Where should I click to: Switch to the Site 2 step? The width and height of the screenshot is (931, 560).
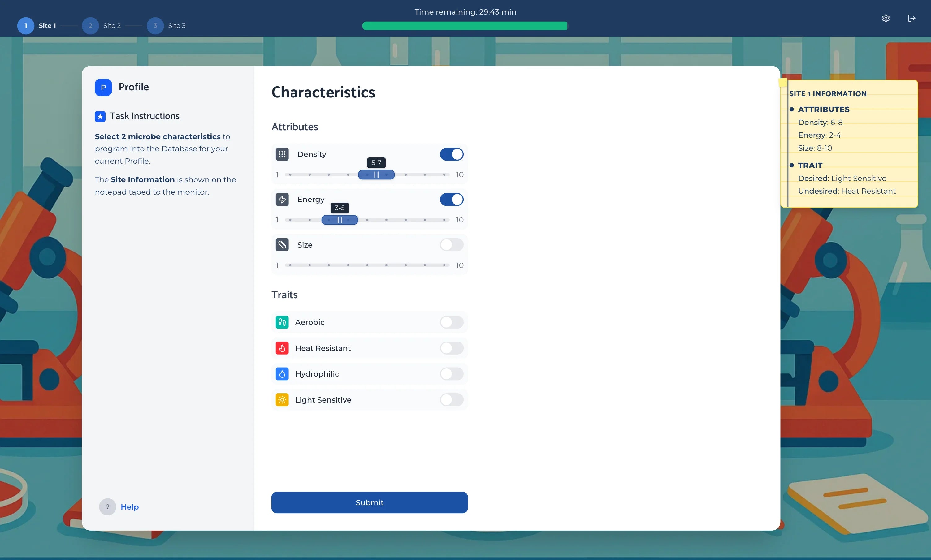tap(91, 26)
